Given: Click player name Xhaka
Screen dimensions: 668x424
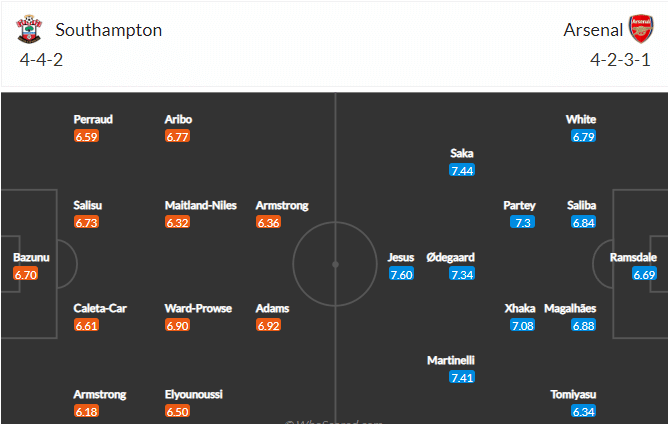Looking at the screenshot, I should coord(520,309).
